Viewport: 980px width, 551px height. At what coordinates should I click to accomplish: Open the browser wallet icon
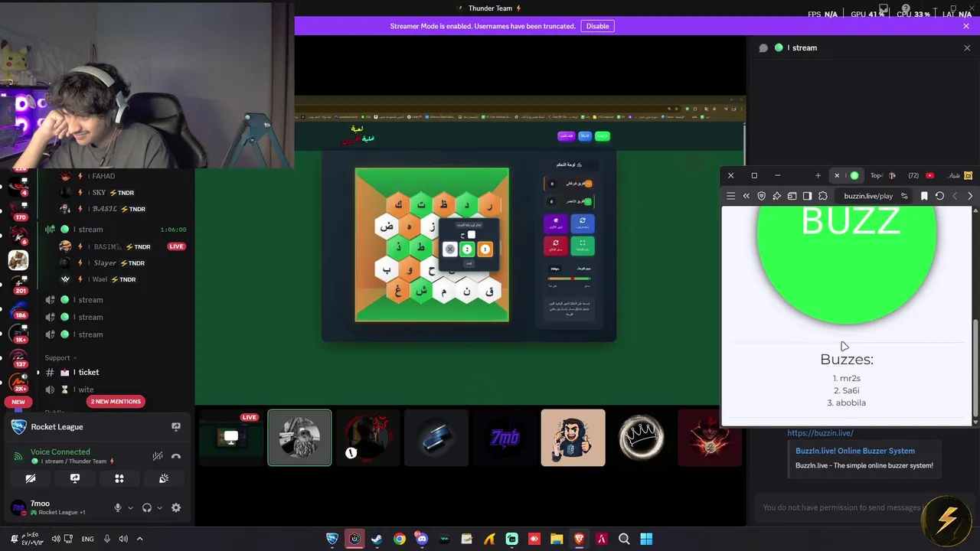[x=792, y=196]
